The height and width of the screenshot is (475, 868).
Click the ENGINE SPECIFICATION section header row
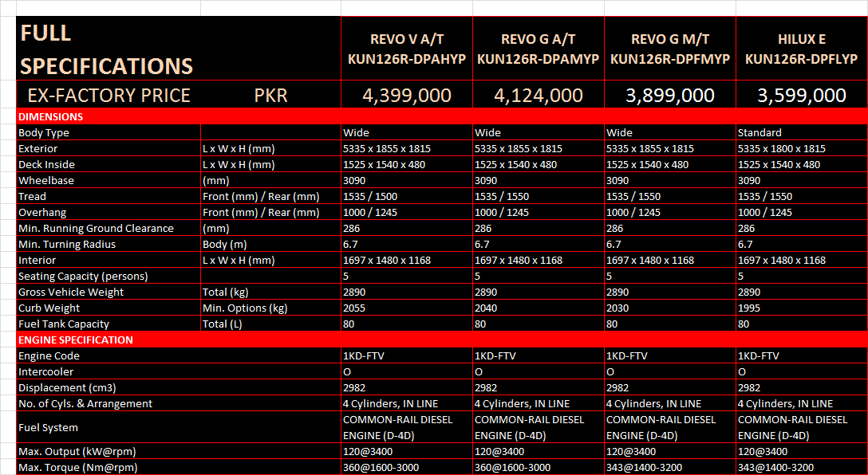(x=442, y=340)
